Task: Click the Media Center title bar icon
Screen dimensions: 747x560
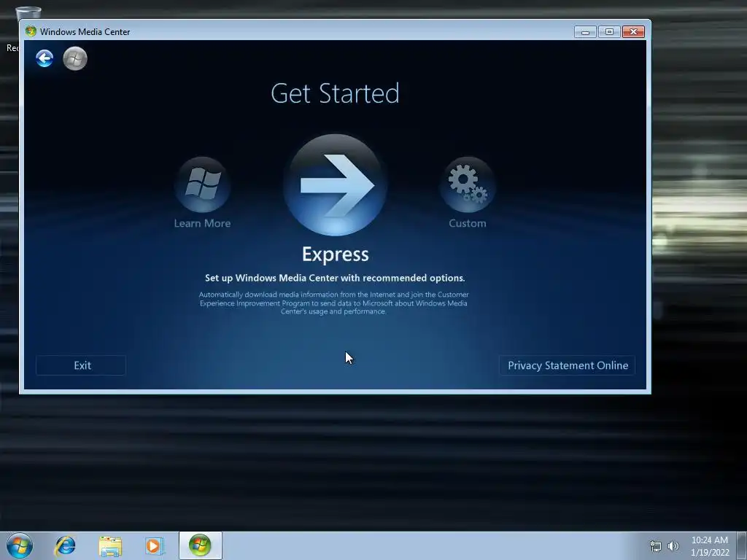Action: point(31,31)
